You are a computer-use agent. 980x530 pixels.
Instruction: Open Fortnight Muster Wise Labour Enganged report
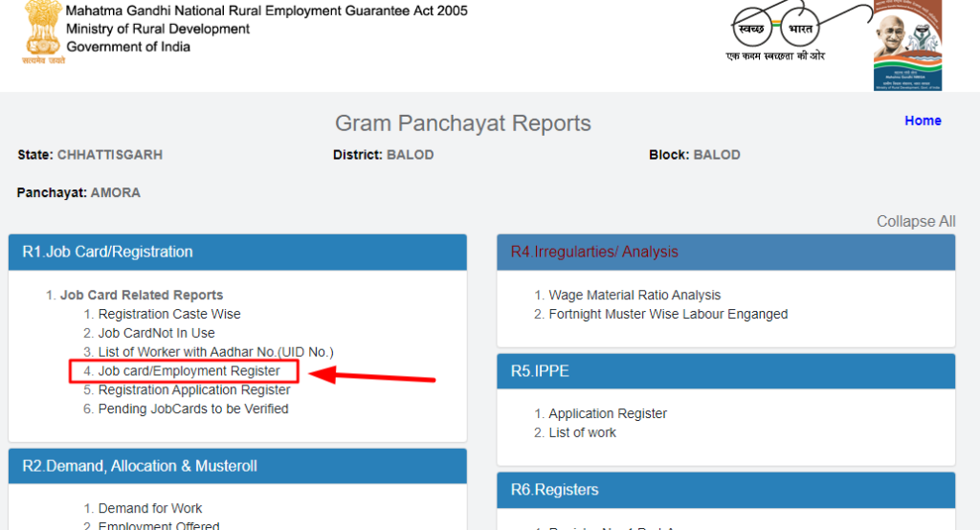tap(668, 314)
